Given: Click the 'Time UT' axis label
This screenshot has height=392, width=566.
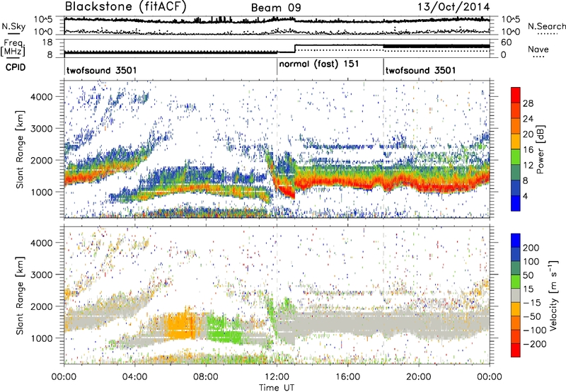Looking at the screenshot, I should [x=277, y=387].
